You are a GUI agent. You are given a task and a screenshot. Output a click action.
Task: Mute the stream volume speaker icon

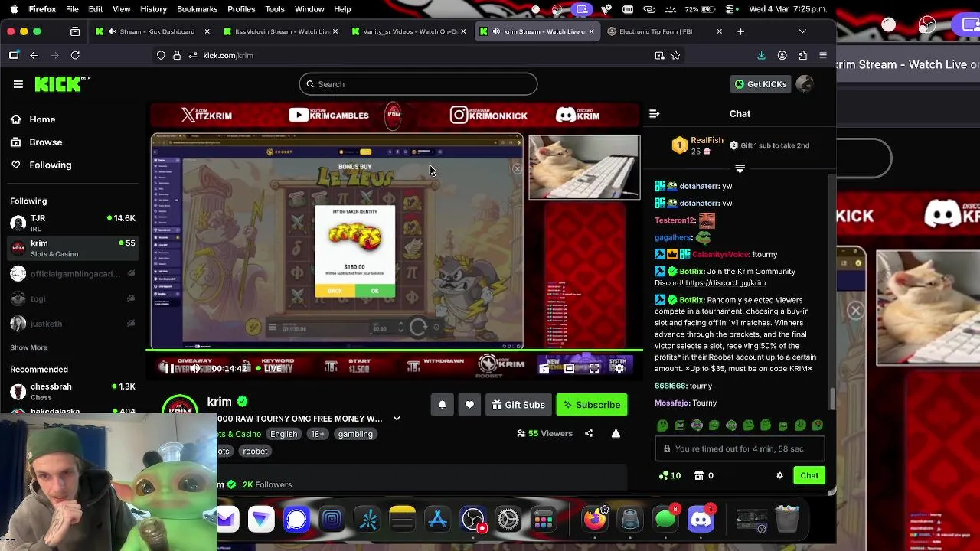tap(194, 368)
